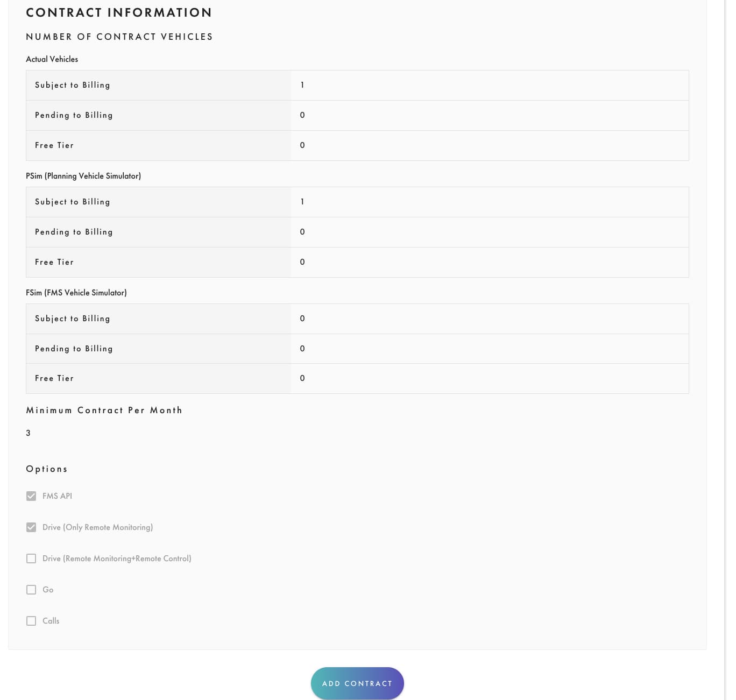This screenshot has height=700, width=736.
Task: Select the Pending to Billing value under FSim
Action: 302,348
